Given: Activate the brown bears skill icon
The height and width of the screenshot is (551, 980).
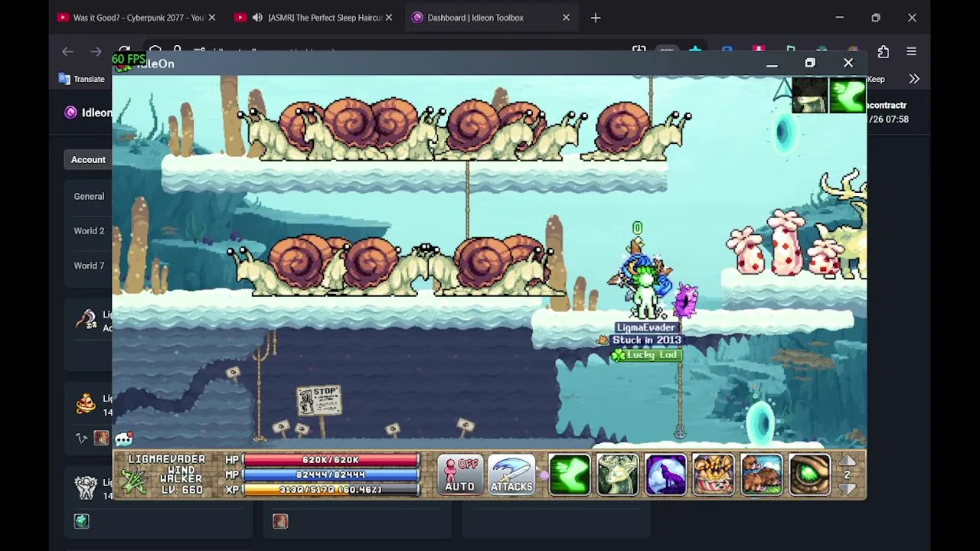Looking at the screenshot, I should pos(762,474).
